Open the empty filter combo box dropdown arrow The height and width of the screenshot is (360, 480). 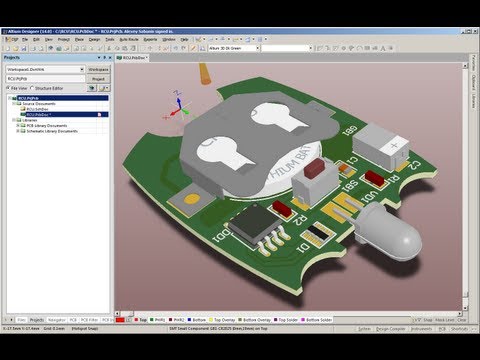[310, 48]
